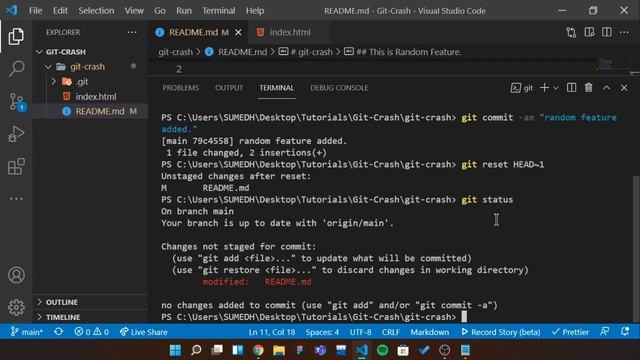The height and width of the screenshot is (360, 640).
Task: Go to line via Ln 11, Col 18
Action: coord(272,332)
